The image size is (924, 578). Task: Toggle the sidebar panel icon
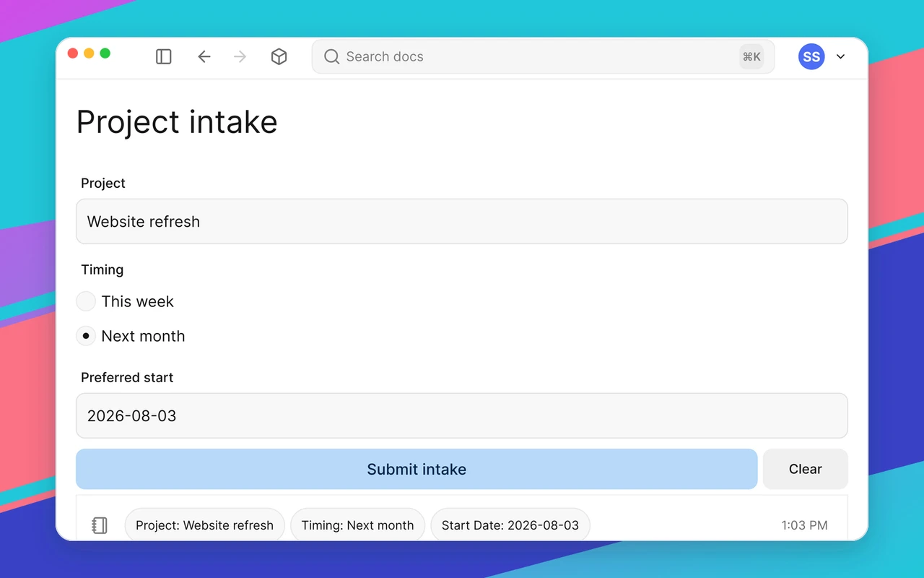pos(164,56)
